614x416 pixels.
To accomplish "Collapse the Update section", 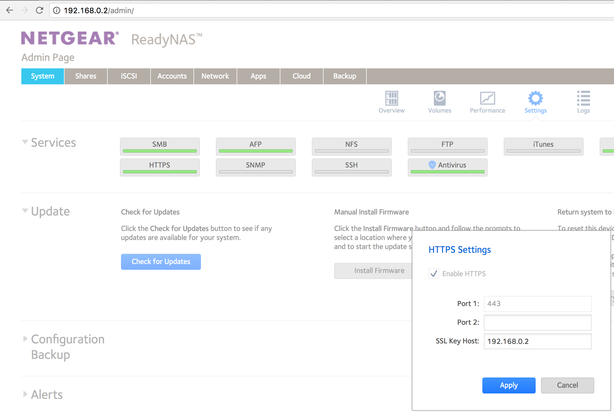I will [x=25, y=211].
